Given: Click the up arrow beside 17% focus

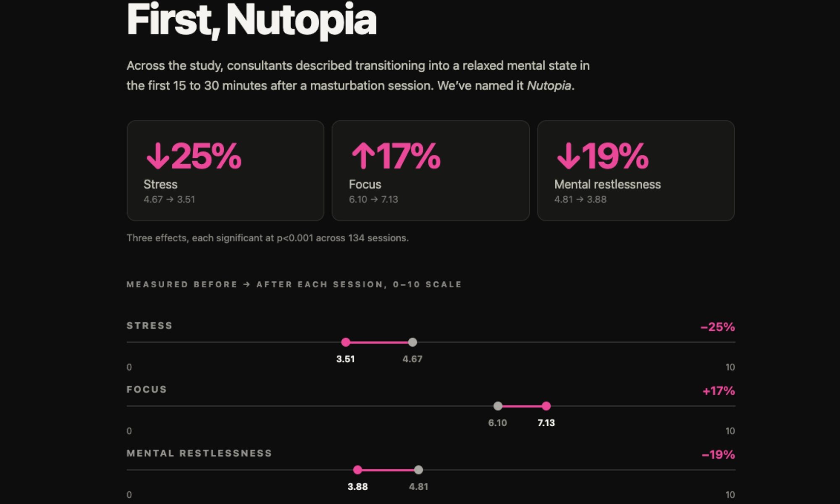Looking at the screenshot, I should [x=363, y=156].
